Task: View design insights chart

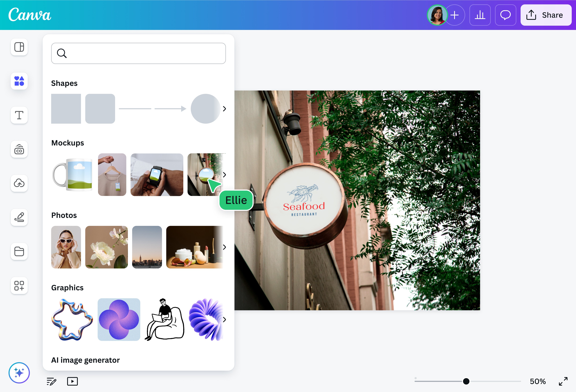Action: coord(480,15)
